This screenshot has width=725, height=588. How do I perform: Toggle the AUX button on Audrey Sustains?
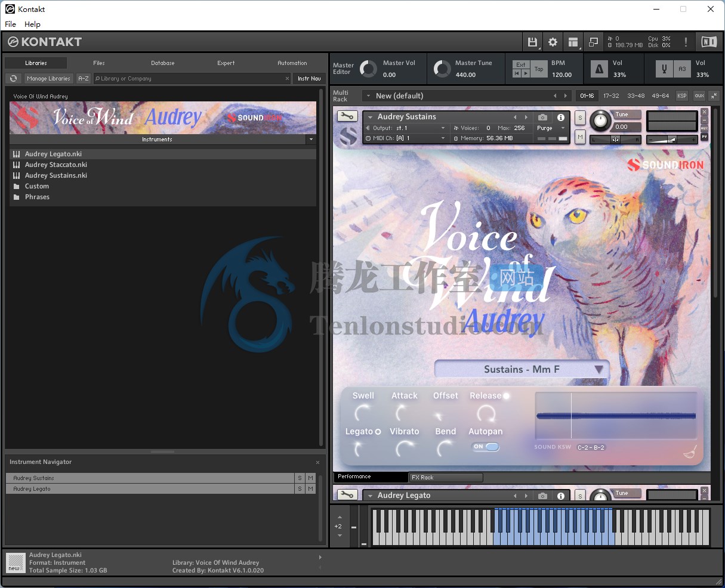pos(704,128)
